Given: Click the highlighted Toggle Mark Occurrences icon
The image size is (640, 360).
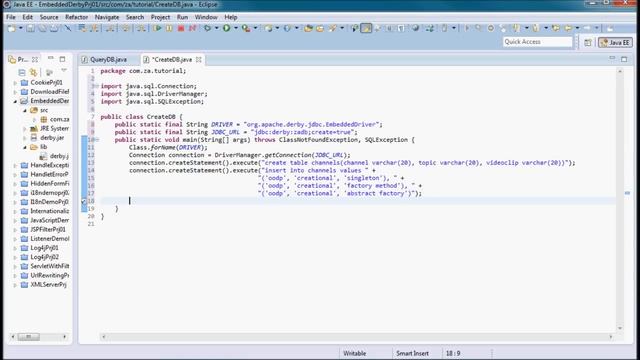Looking at the screenshot, I should [367, 28].
